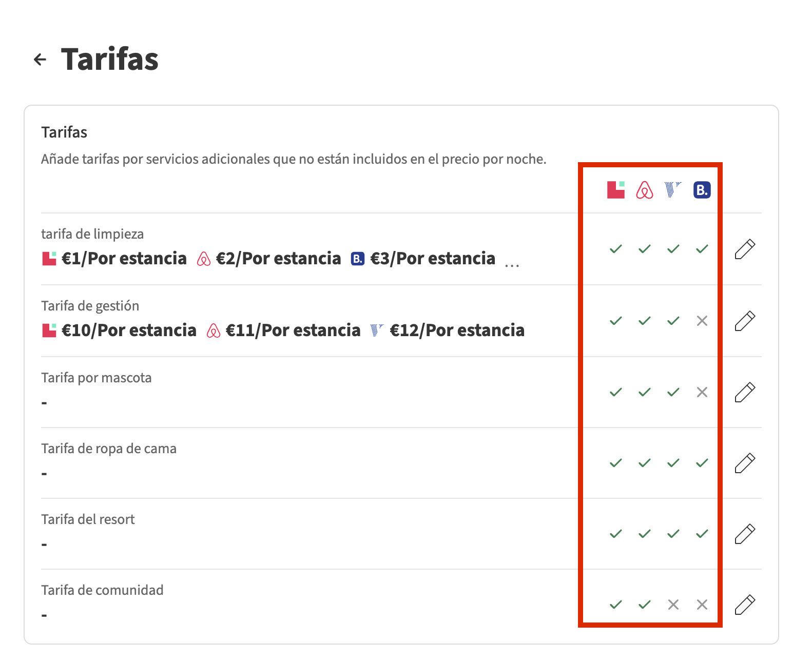
Task: Toggle Booking.com cross for Tarifa por mascota
Action: click(702, 393)
